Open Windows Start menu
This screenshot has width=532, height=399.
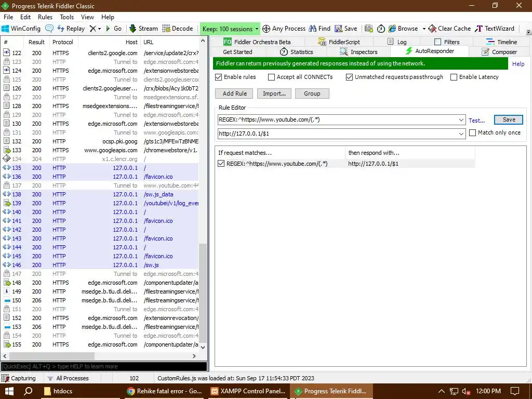[x=9, y=391]
